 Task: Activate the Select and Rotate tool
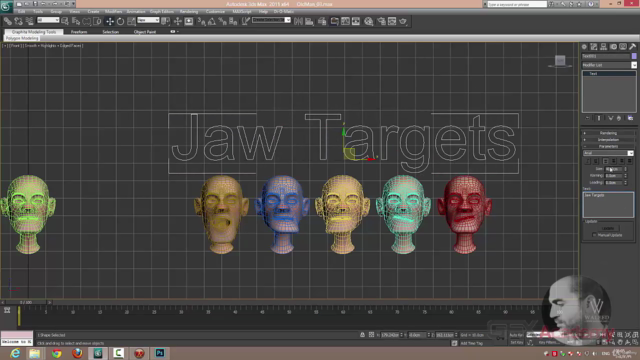120,21
